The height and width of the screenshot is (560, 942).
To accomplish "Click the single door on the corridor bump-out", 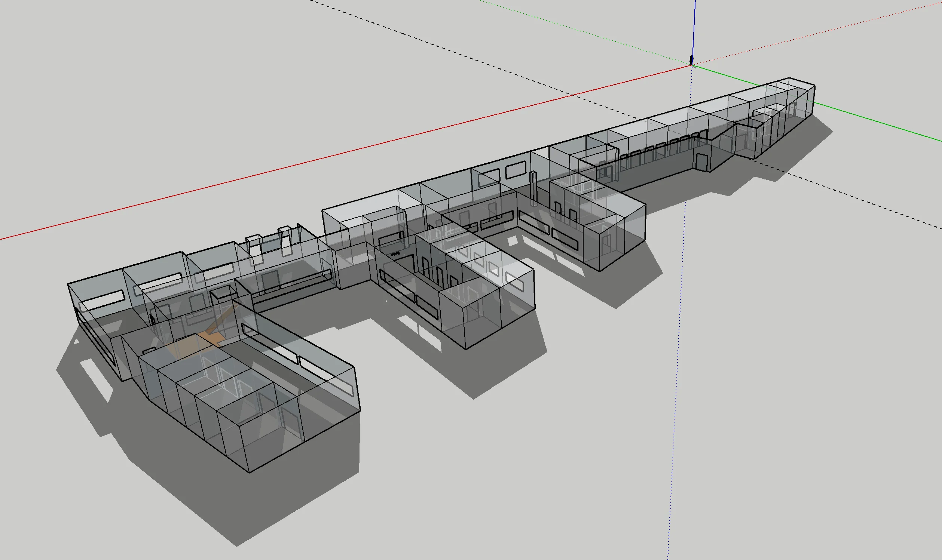I will point(701,162).
